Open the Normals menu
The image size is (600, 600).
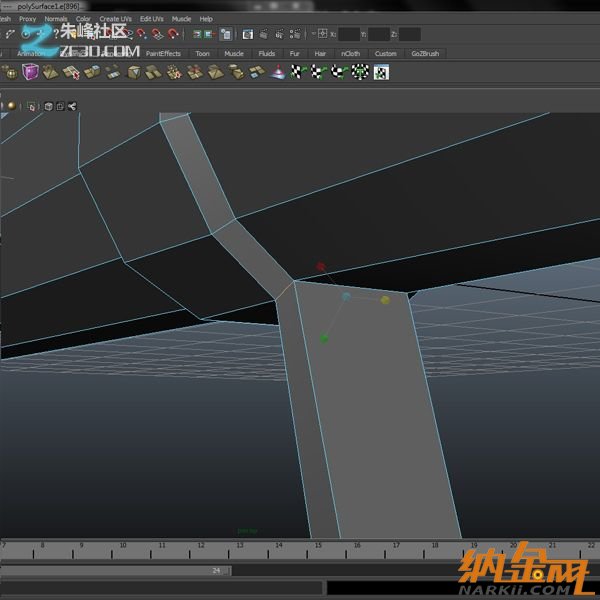click(x=56, y=19)
